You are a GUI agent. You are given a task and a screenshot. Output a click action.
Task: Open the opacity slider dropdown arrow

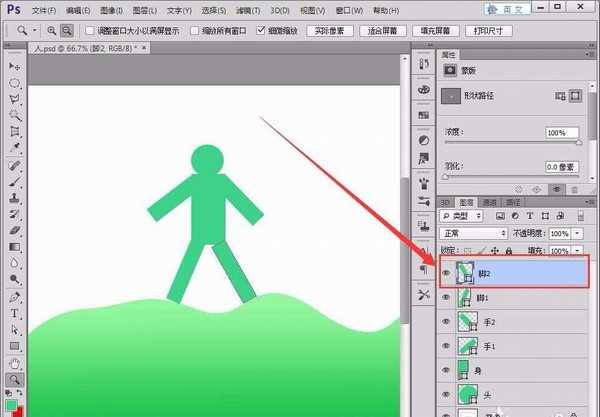point(577,233)
